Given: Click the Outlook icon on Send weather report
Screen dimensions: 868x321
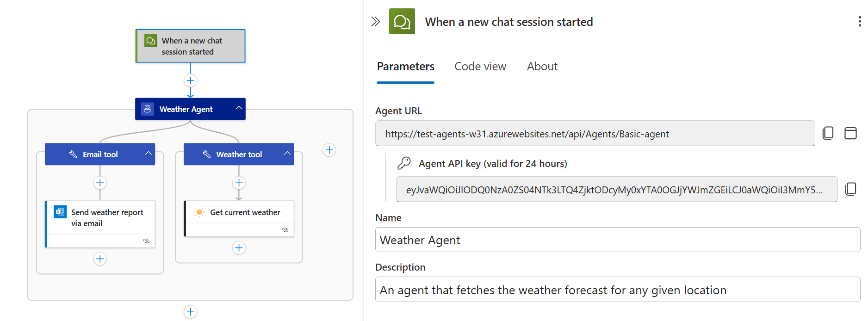Looking at the screenshot, I should (x=60, y=212).
